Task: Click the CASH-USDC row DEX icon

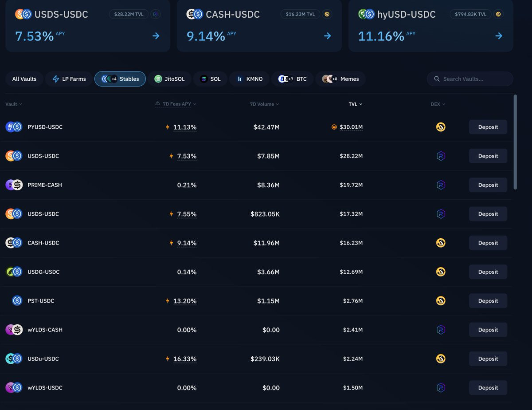Action: 441,243
